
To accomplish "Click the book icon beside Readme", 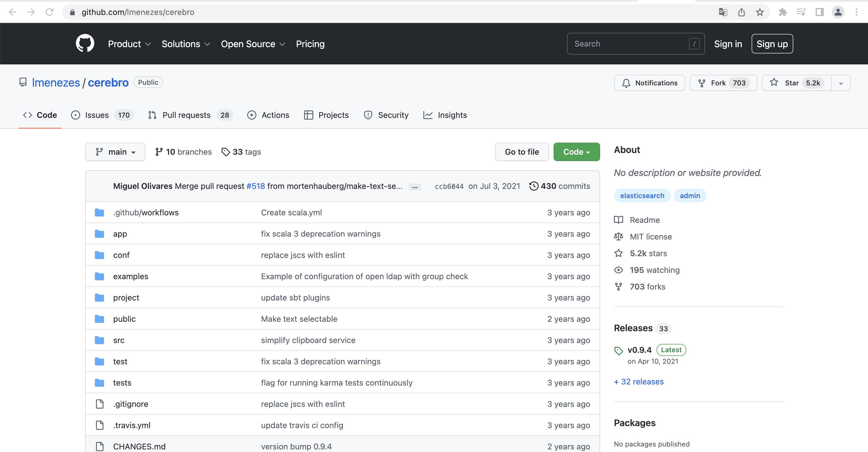I will click(x=619, y=220).
